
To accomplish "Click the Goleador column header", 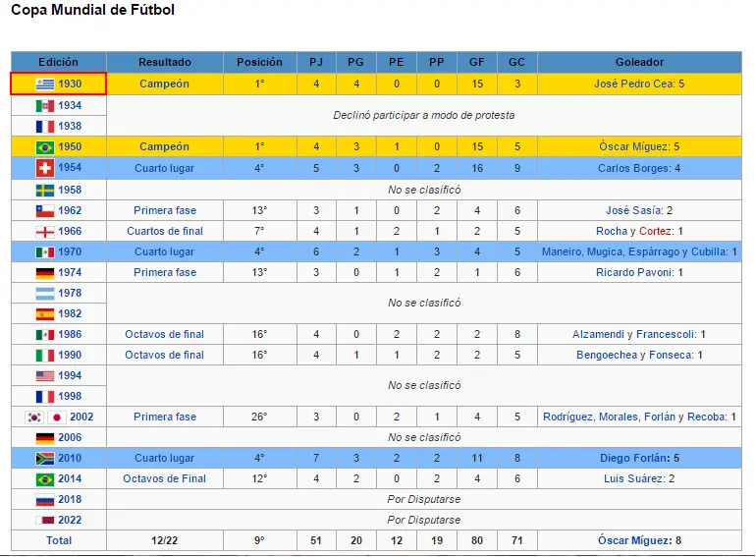I will point(639,62).
